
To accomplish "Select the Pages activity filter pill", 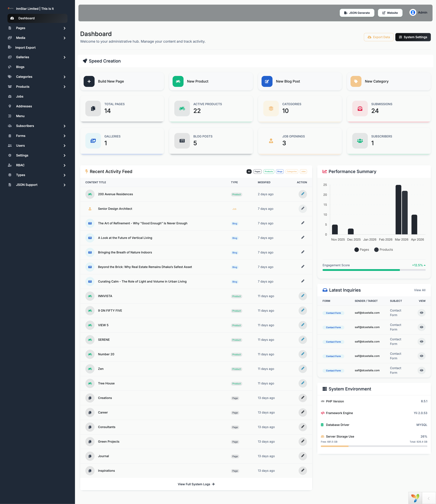I will pos(257,171).
